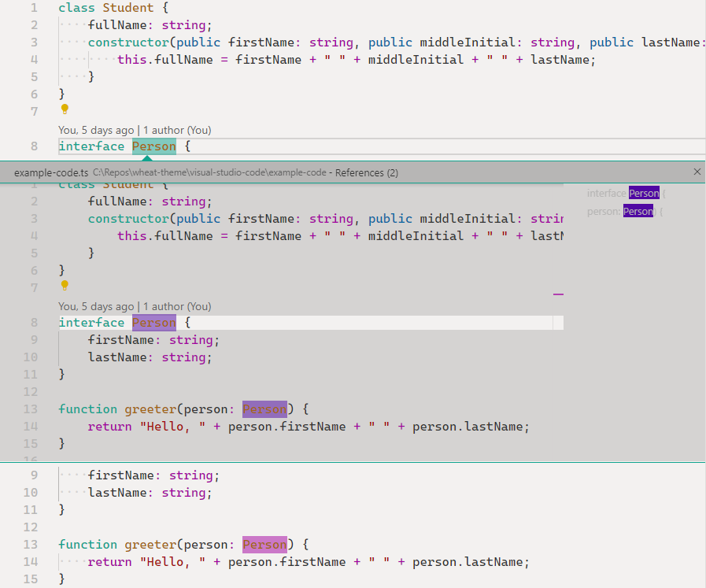The width and height of the screenshot is (706, 588).
Task: Click highlighted Person on main editor line 13
Action: (x=264, y=545)
